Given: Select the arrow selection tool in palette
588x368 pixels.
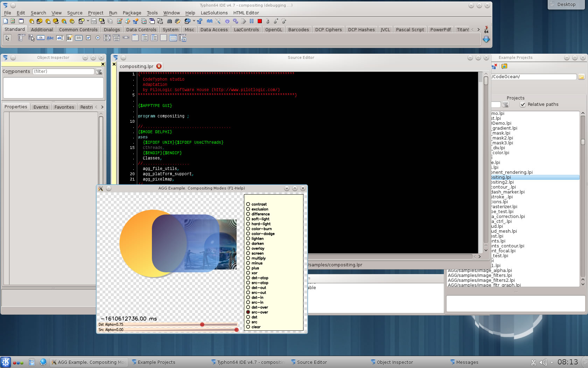Looking at the screenshot, I should point(8,38).
